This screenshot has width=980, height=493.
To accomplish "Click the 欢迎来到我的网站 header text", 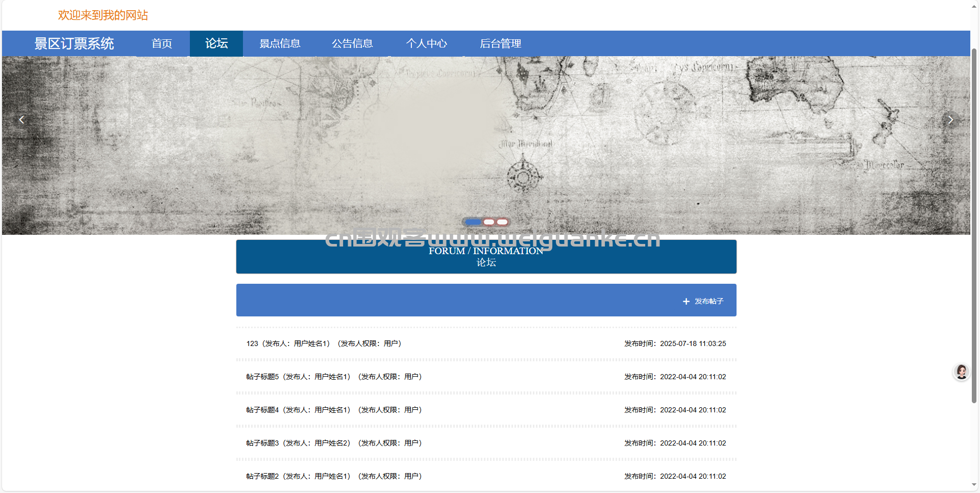I will pos(103,15).
